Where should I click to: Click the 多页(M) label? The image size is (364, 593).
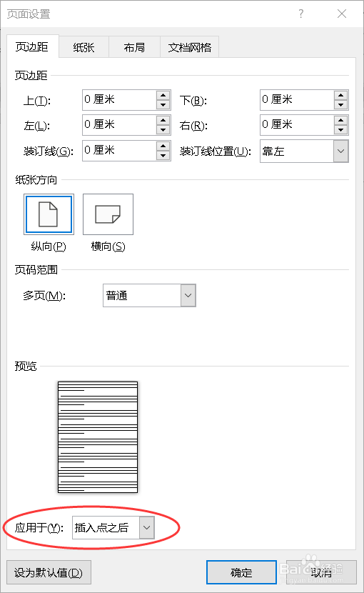point(44,295)
